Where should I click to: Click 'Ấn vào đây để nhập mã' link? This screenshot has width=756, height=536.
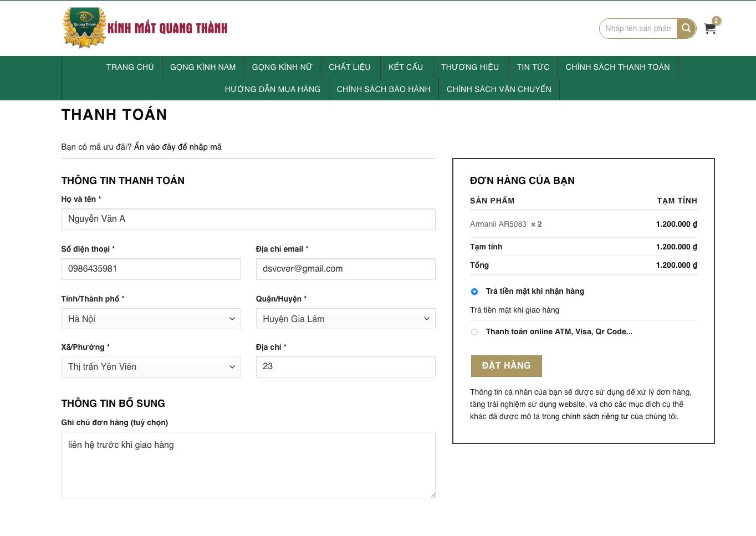tap(178, 147)
